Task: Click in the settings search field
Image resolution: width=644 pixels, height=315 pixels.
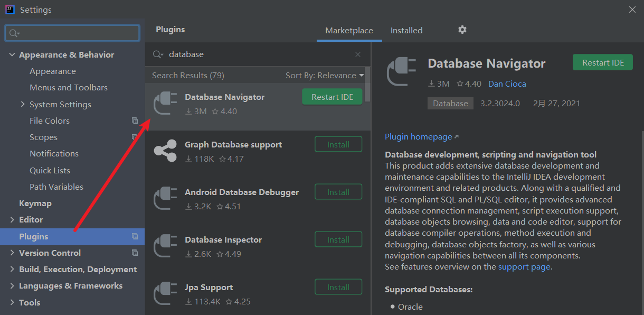Action: click(72, 33)
